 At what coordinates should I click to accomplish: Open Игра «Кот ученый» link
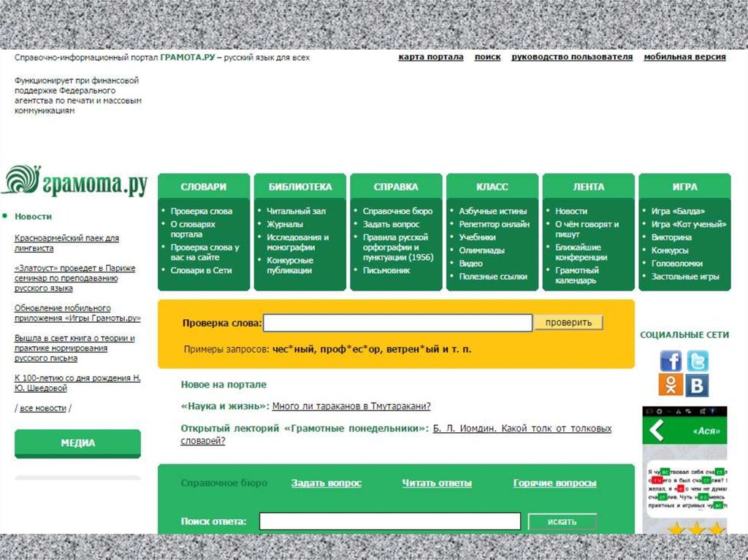(x=689, y=224)
